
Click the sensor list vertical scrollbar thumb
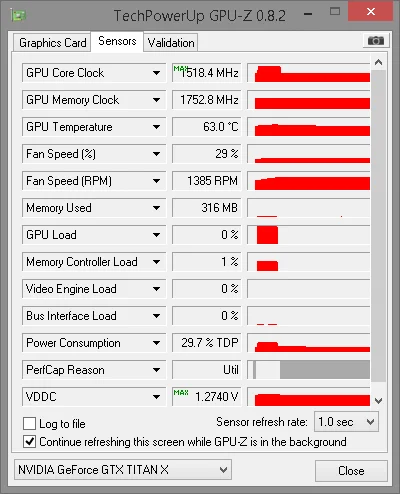(378, 226)
